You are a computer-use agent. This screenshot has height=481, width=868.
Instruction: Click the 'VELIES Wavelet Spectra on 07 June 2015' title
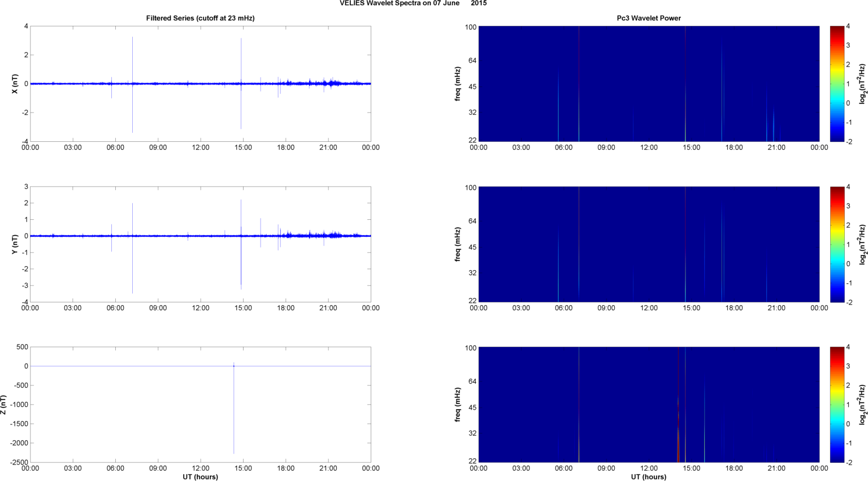pos(413,3)
